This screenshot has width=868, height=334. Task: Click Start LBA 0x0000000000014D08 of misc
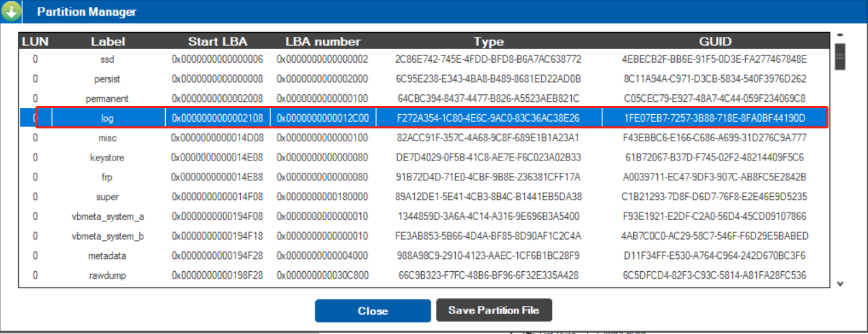coord(218,138)
